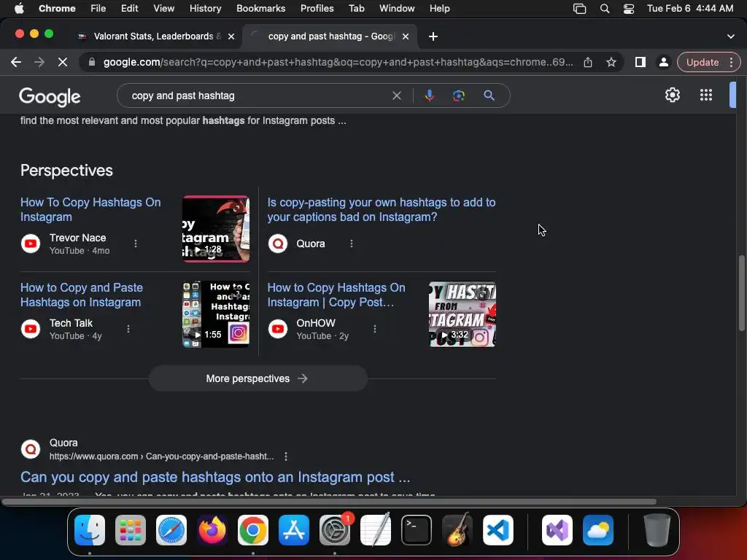
Task: Launch Firefox from the dock
Action: click(212, 530)
